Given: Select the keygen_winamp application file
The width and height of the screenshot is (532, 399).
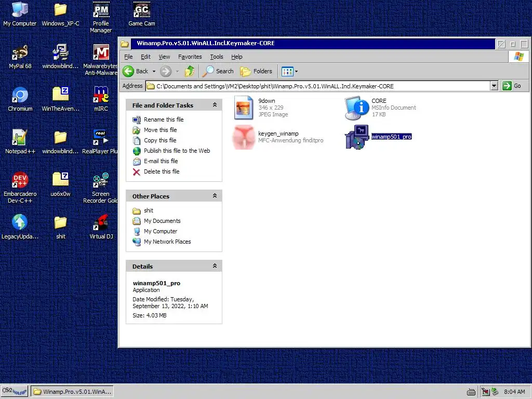Looking at the screenshot, I should tap(278, 137).
